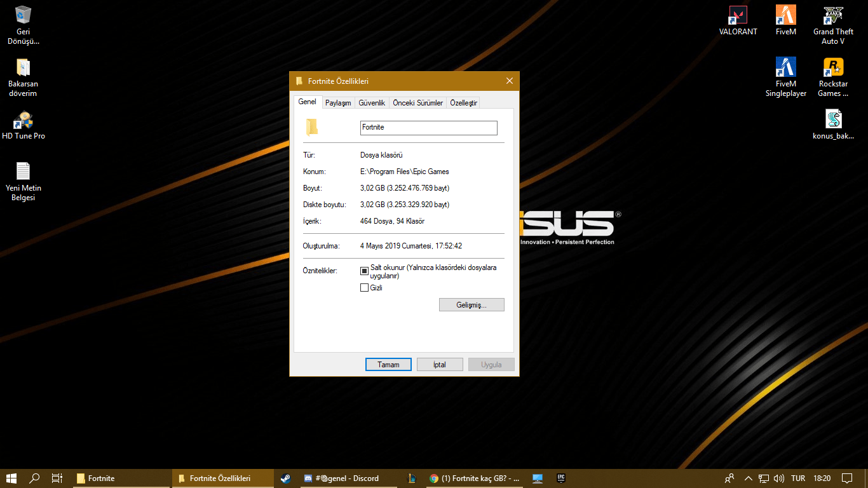Screen dimensions: 868x488
Task: Confirm with the Tamam button
Action: (x=389, y=365)
